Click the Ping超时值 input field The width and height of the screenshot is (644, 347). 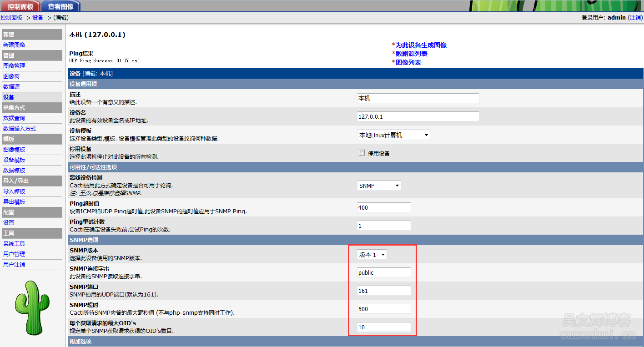coord(384,207)
